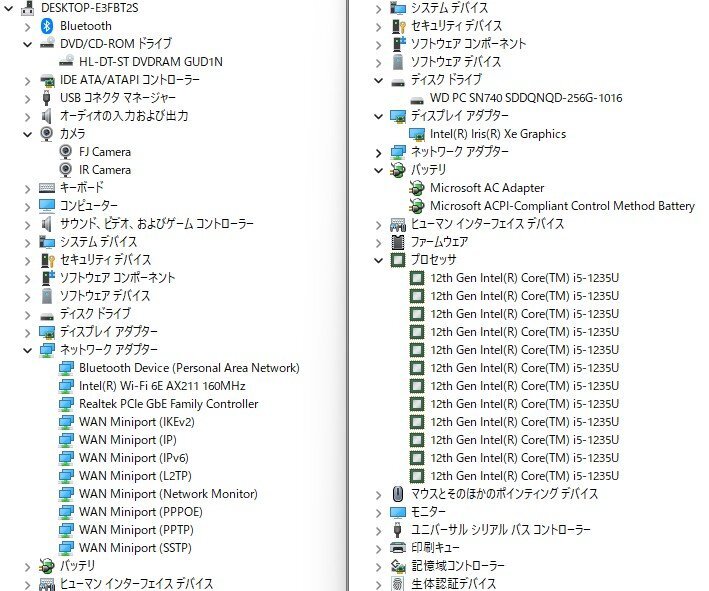
Task: Click the 印刷キュー printer icon
Action: 397,548
